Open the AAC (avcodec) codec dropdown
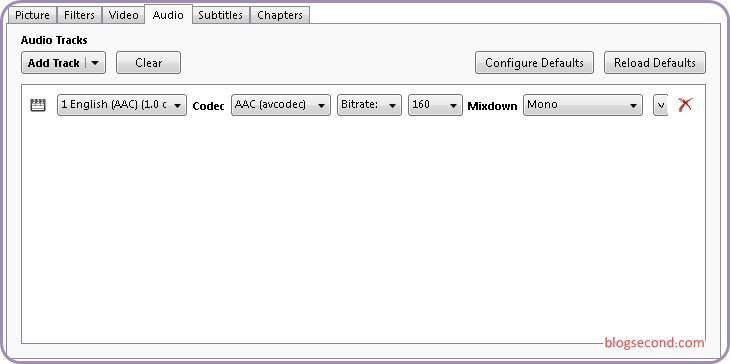Screen dimensions: 730x364 [281, 105]
